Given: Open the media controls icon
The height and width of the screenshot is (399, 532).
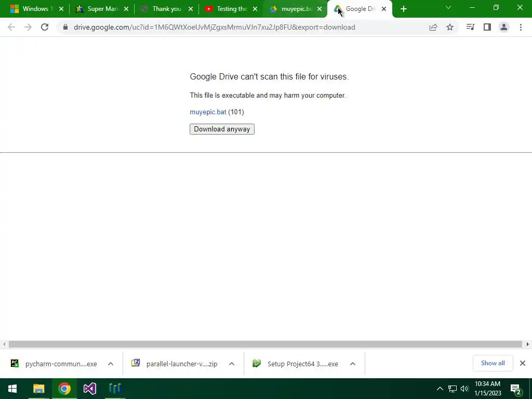Looking at the screenshot, I should click(470, 27).
